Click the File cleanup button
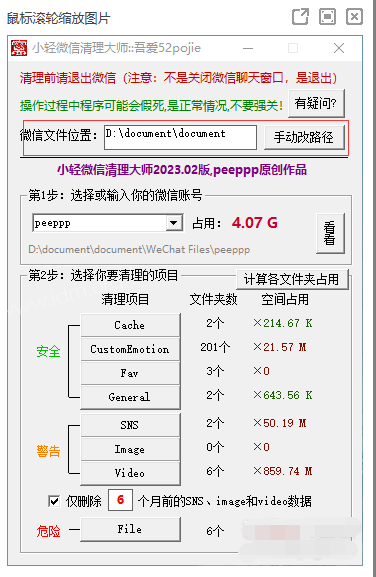Viewport: 376px width, 577px height. pyautogui.click(x=130, y=529)
